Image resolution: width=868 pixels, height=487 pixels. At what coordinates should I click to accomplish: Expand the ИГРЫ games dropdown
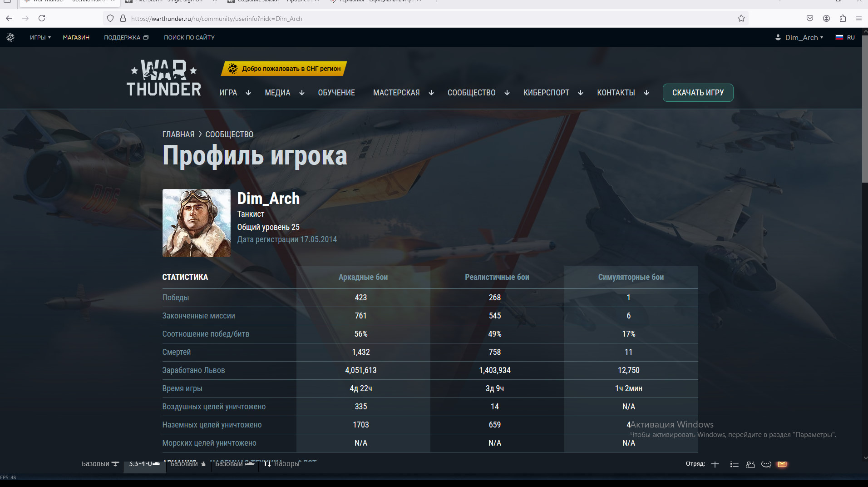pyautogui.click(x=40, y=37)
